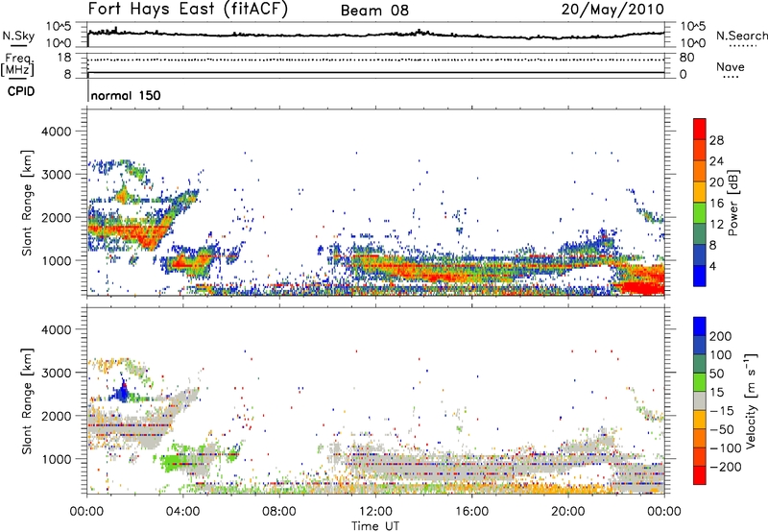The width and height of the screenshot is (768, 532).
Task: Click the '04:00' time axis tick label
Action: (x=182, y=512)
